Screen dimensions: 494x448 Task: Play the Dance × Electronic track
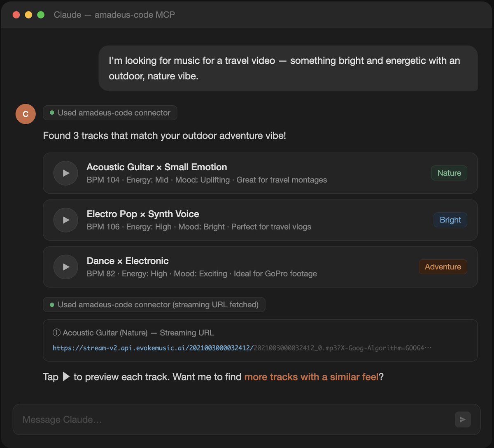pos(66,267)
